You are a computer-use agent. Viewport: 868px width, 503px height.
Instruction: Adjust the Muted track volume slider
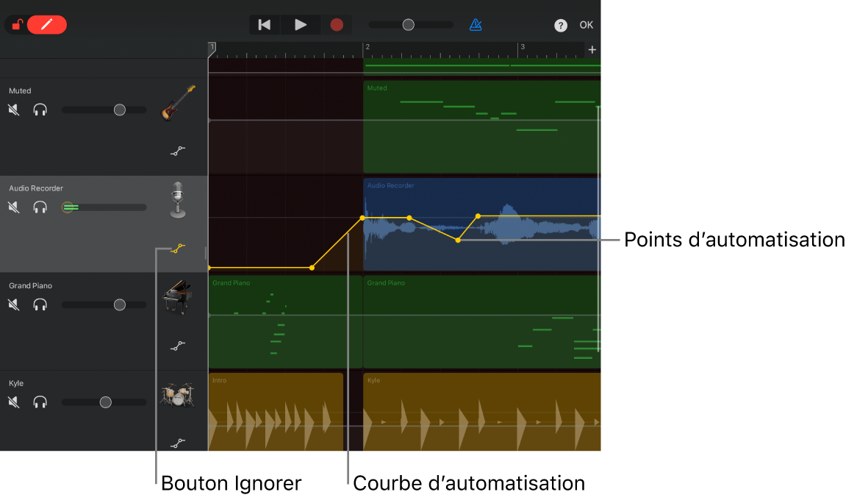pos(104,110)
